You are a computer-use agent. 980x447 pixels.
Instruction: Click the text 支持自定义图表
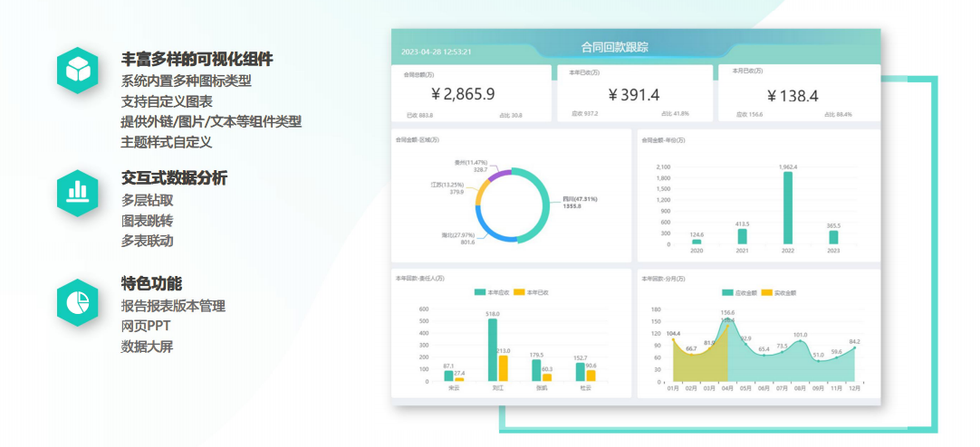click(x=167, y=101)
